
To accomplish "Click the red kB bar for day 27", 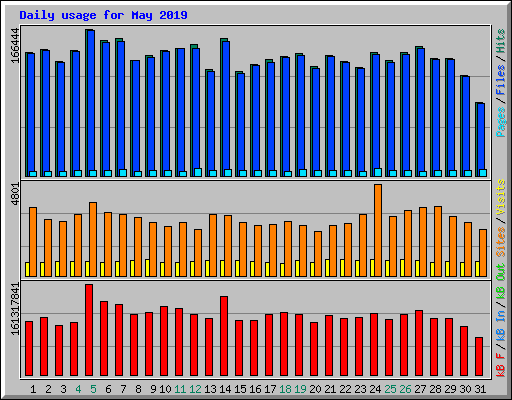I will (x=419, y=343).
